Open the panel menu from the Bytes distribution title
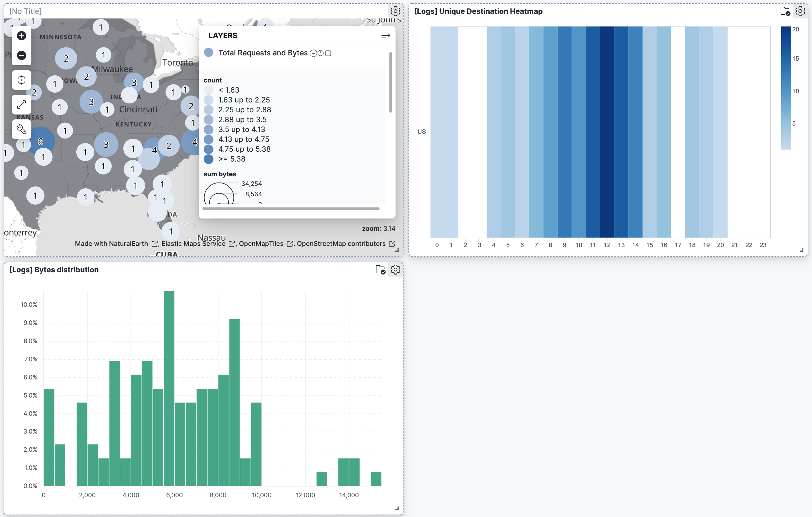 coord(54,270)
